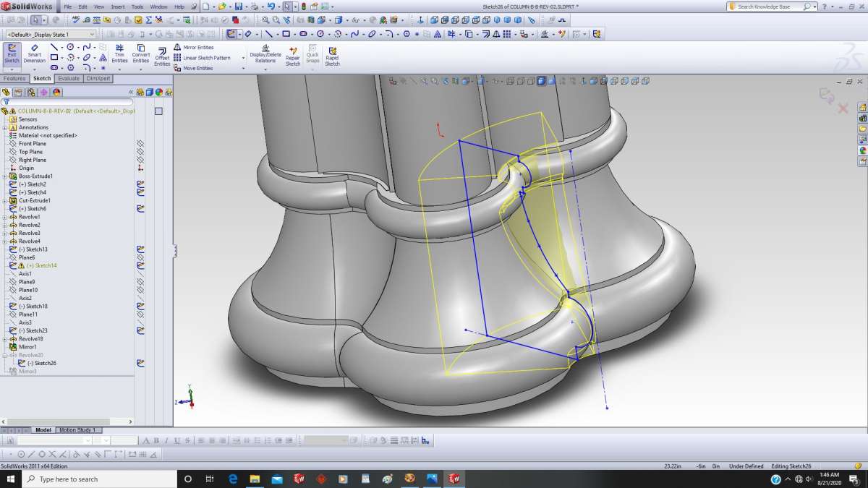Open the Insert menu
868x488 pixels.
tap(116, 7)
